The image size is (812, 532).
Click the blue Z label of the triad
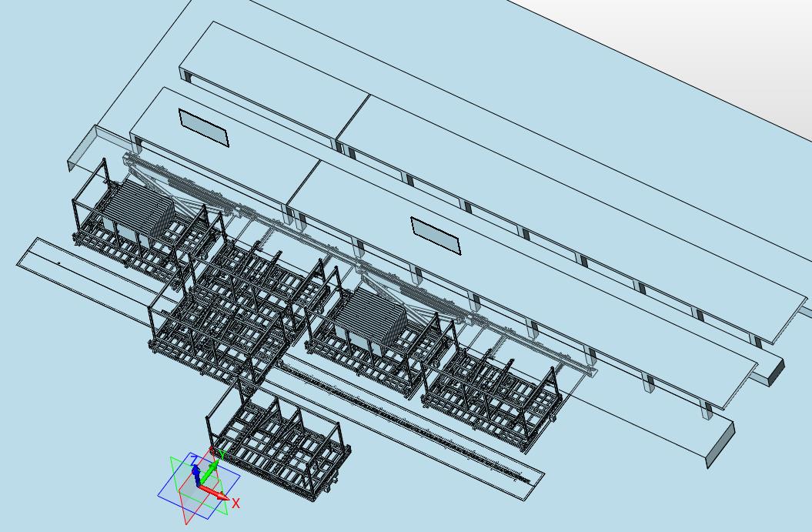[194, 460]
